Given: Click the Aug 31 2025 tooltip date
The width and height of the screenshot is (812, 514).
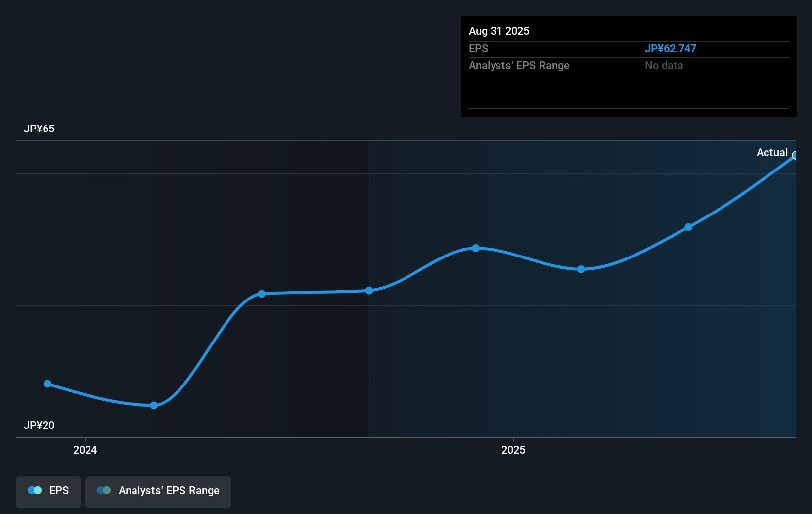Looking at the screenshot, I should 499,31.
